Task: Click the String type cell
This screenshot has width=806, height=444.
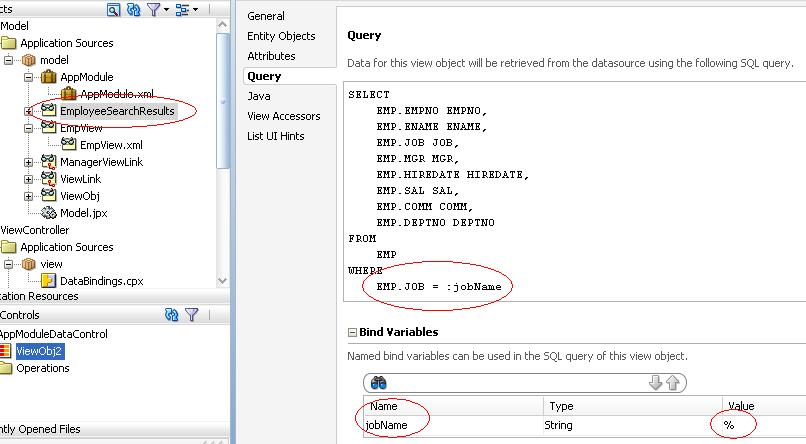Action: (x=632, y=426)
